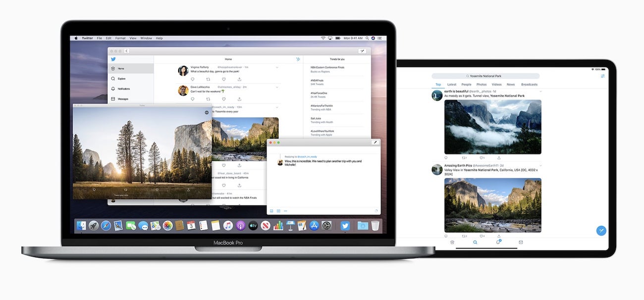The width and height of the screenshot is (644, 300).
Task: Switch to the Photos tab on iPad
Action: [x=482, y=85]
